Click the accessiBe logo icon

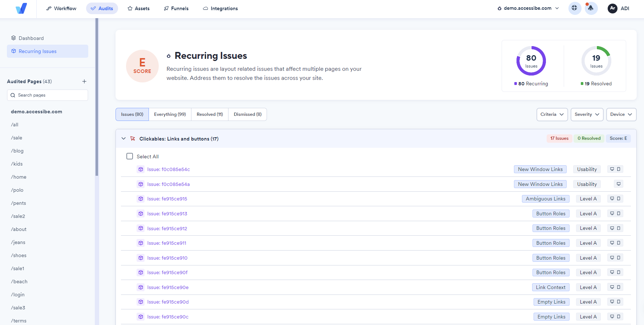(21, 8)
